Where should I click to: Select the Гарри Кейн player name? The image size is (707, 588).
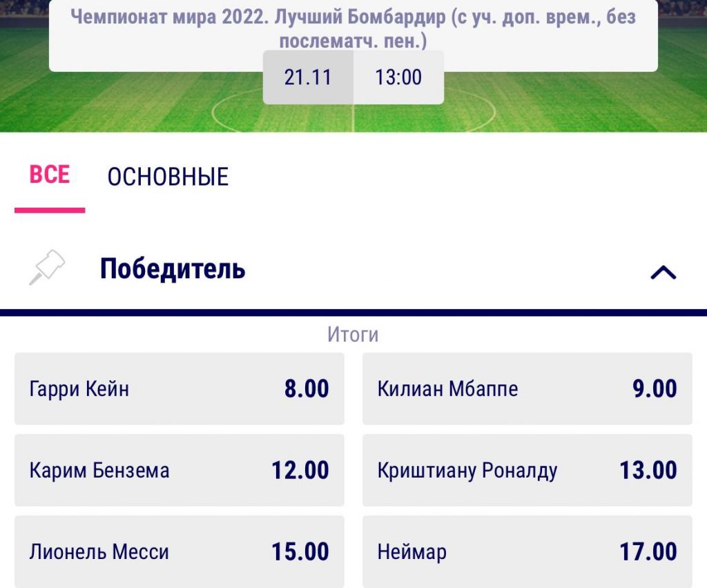click(x=79, y=389)
